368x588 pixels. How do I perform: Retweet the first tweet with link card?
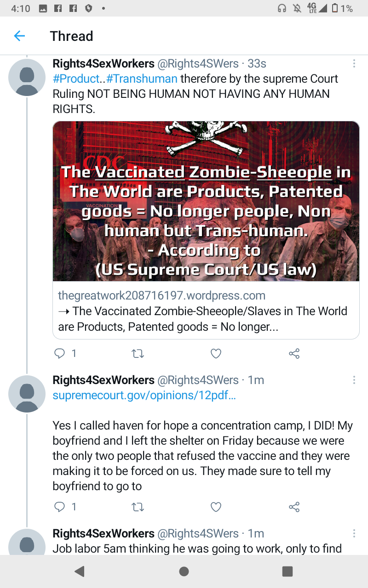[138, 353]
